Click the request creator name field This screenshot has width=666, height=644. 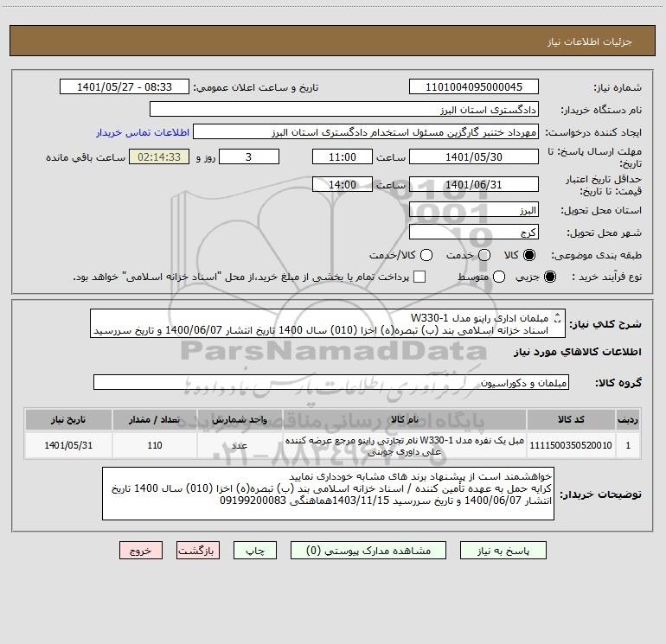pyautogui.click(x=366, y=132)
